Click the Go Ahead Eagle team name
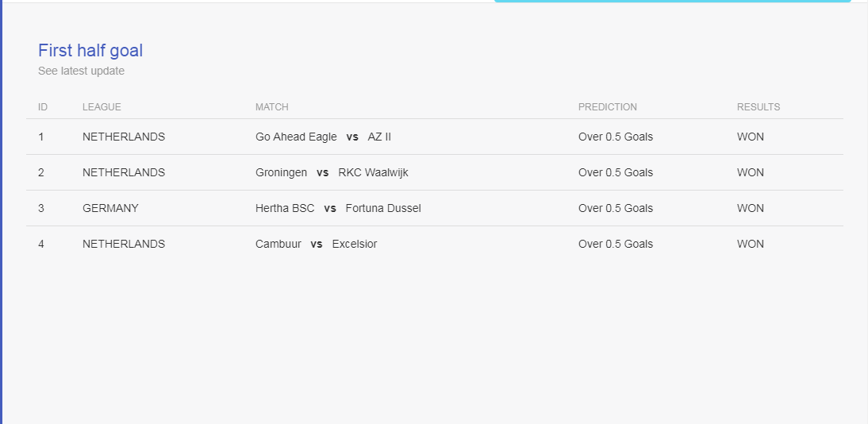This screenshot has width=868, height=424. coord(296,137)
